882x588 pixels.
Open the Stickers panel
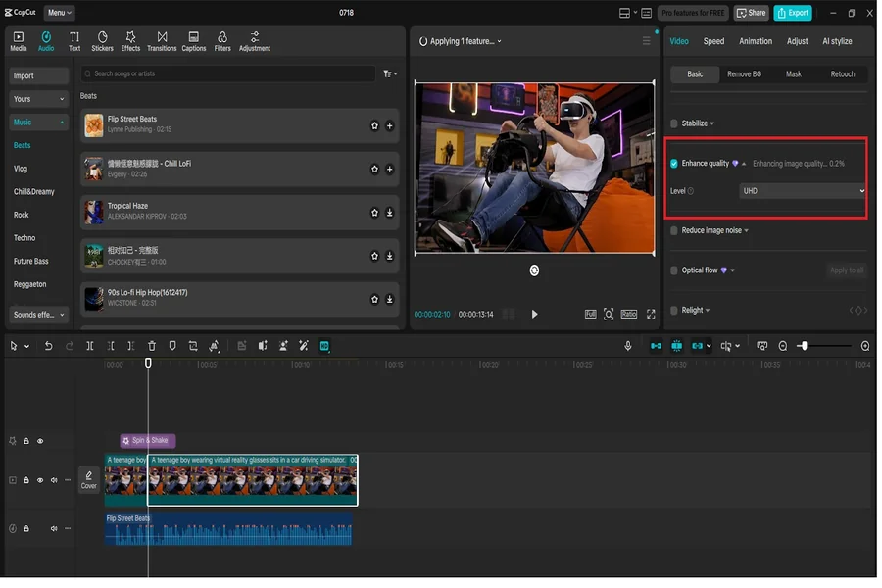(102, 41)
